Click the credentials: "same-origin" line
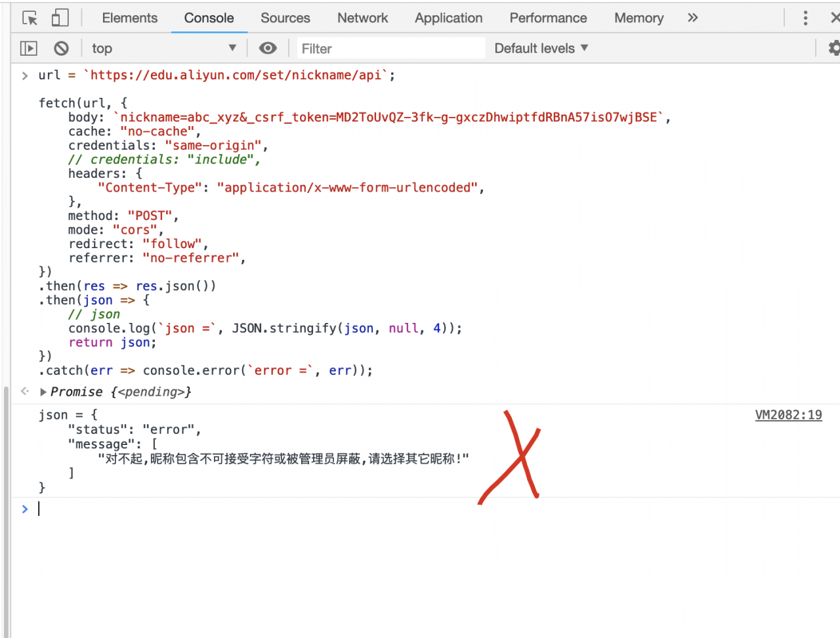This screenshot has height=638, width=840. [168, 146]
